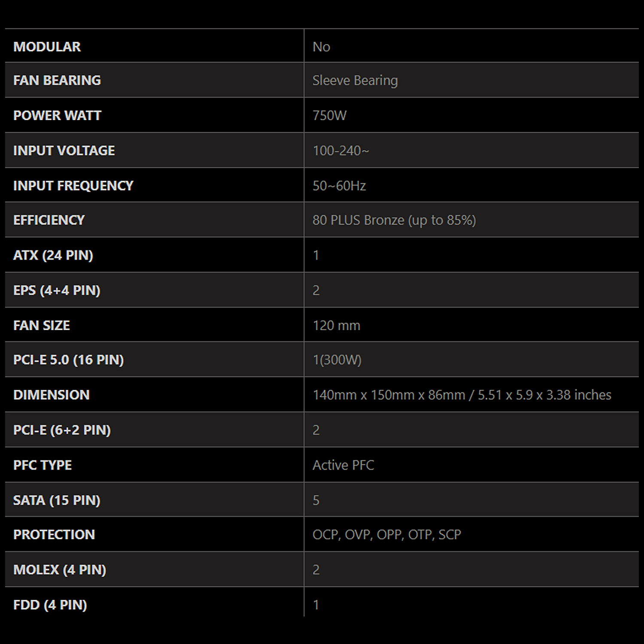The height and width of the screenshot is (644, 644).
Task: Click the SATA (15 PIN) label
Action: tap(57, 500)
